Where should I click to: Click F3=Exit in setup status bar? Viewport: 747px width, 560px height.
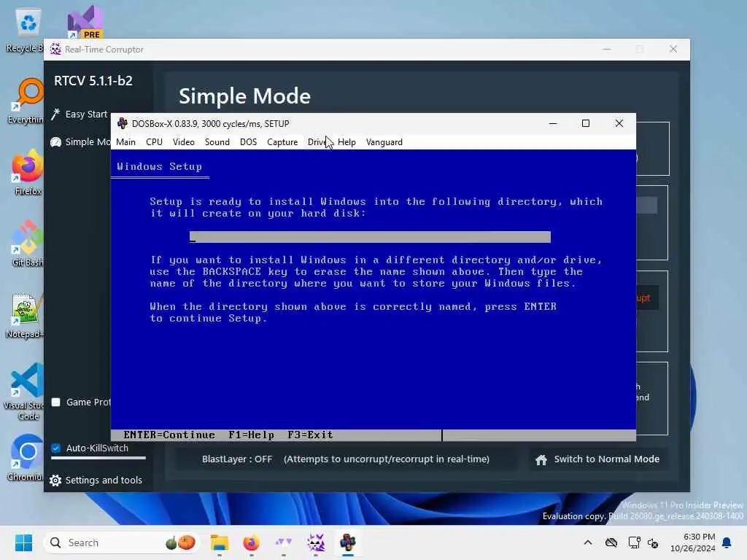tap(309, 435)
